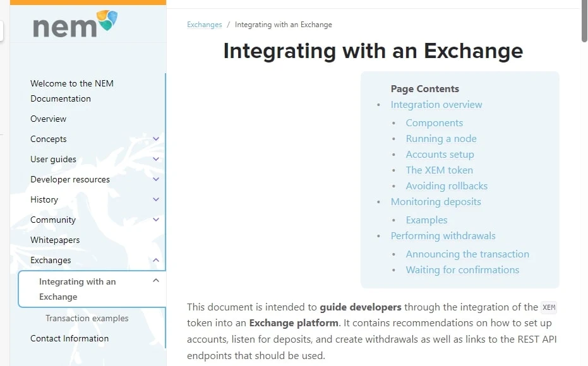
Task: Jump to Performing withdrawals section
Action: pyautogui.click(x=443, y=235)
